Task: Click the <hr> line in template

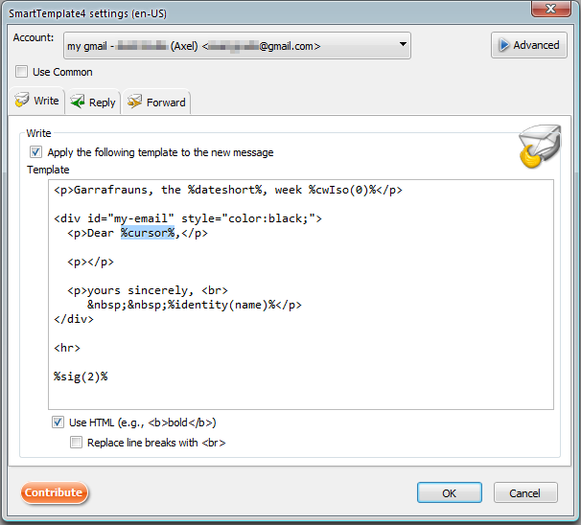Action: coord(67,348)
